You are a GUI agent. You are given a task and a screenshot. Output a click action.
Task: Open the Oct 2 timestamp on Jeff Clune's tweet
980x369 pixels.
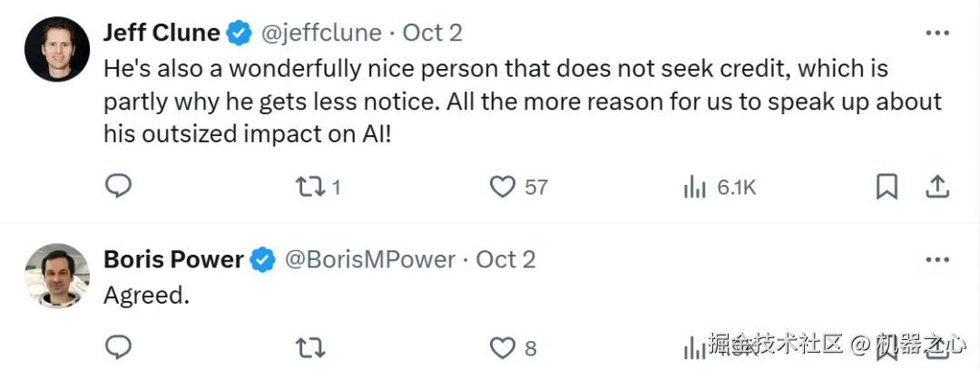pyautogui.click(x=433, y=34)
